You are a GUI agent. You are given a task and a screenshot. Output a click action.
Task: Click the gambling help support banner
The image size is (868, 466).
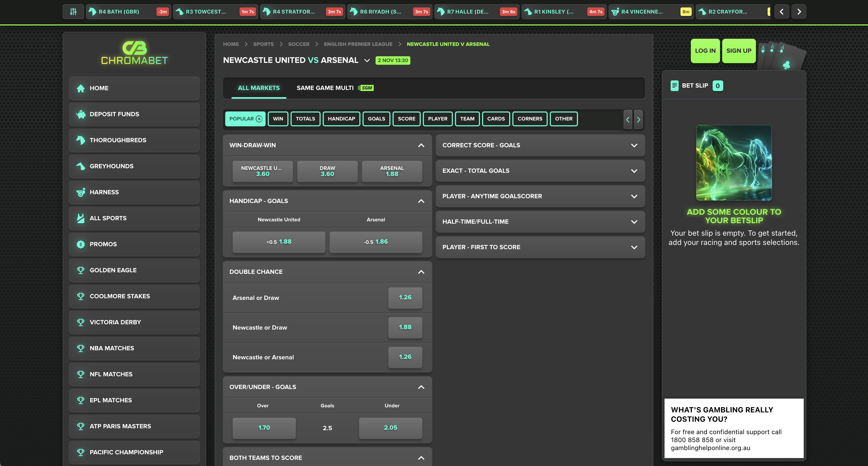click(x=734, y=428)
